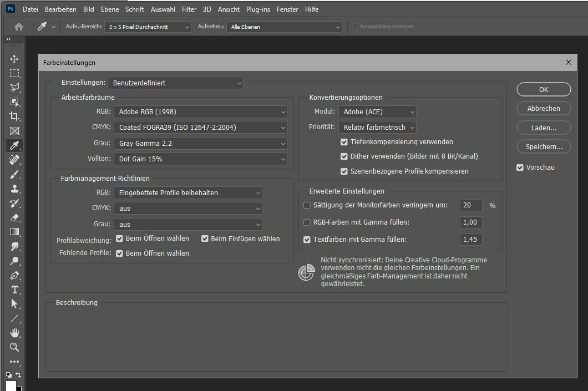The width and height of the screenshot is (588, 391).
Task: Uncheck Textfarben mit Gamma füllen
Action: point(307,240)
